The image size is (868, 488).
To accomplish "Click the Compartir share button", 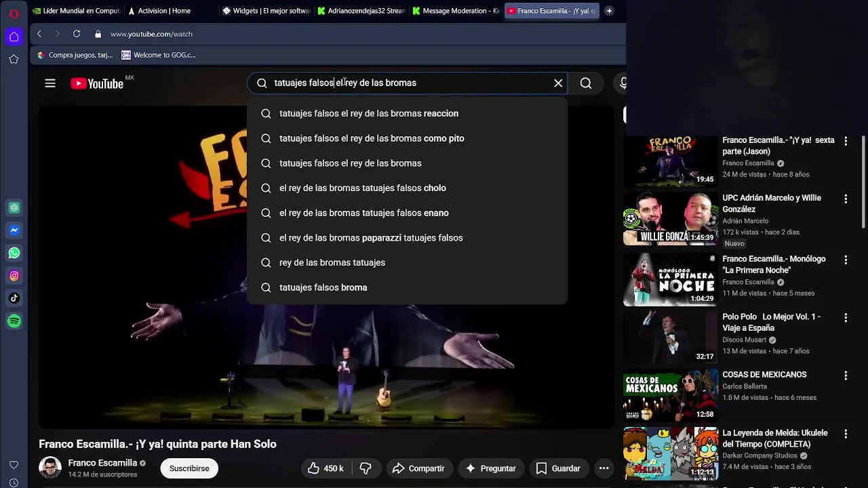I will pyautogui.click(x=418, y=468).
